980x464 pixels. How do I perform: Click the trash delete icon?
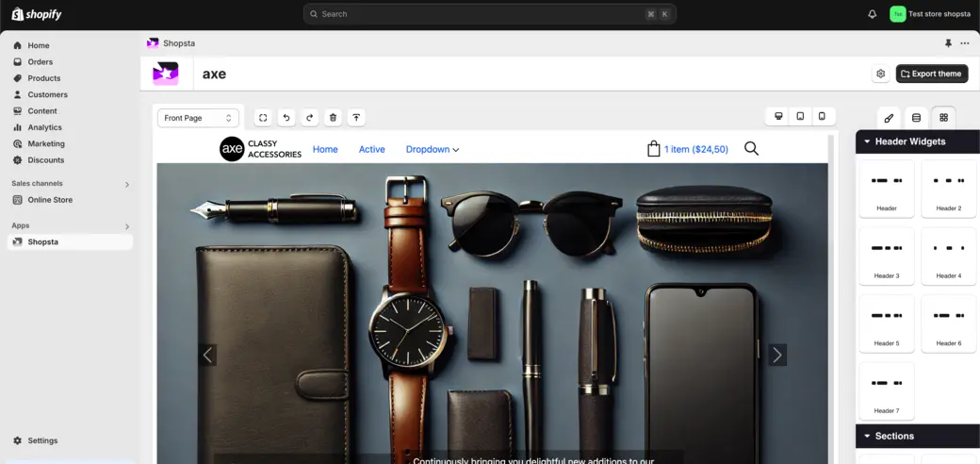(333, 118)
